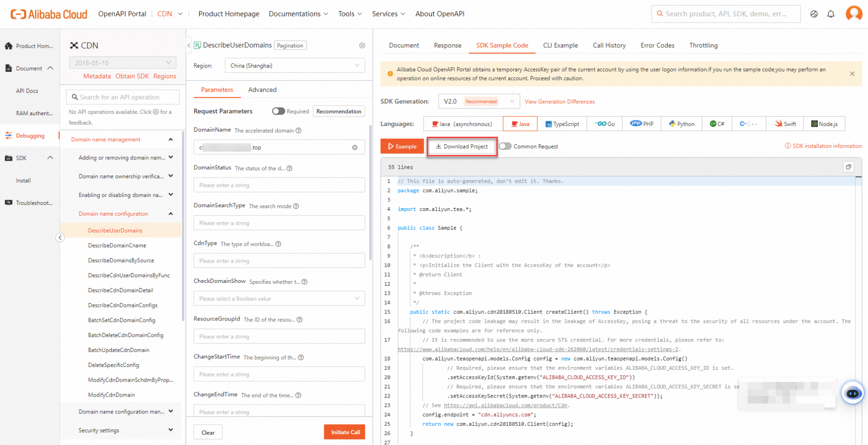Click the globe icon next to the bell
Viewport: 868px width, 445px height.
(814, 14)
